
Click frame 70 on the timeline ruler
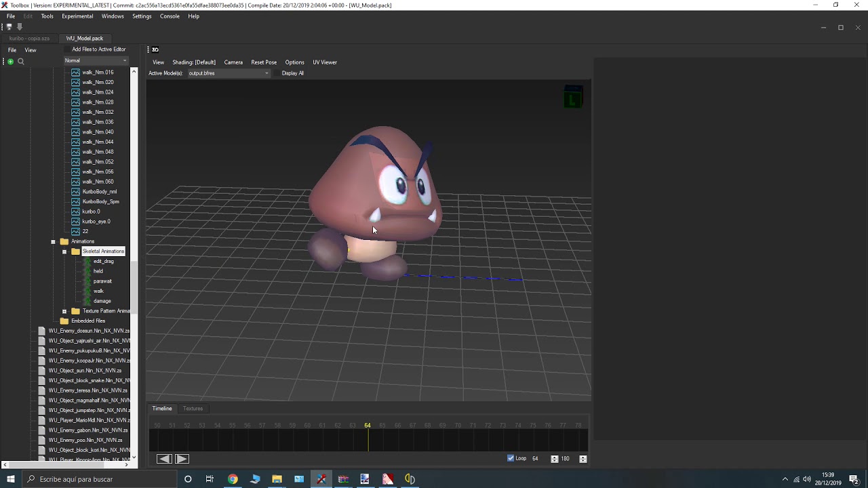(458, 426)
